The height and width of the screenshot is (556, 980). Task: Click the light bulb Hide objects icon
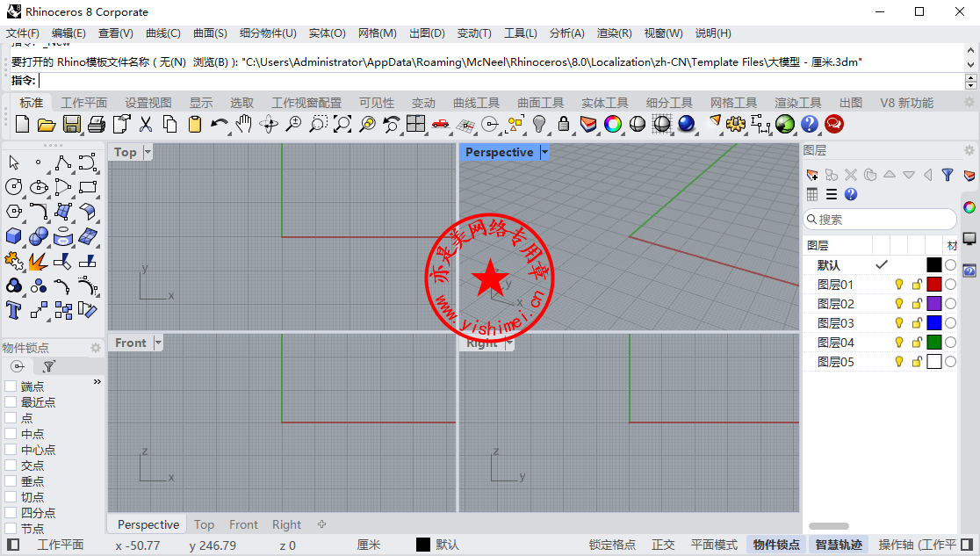click(539, 125)
